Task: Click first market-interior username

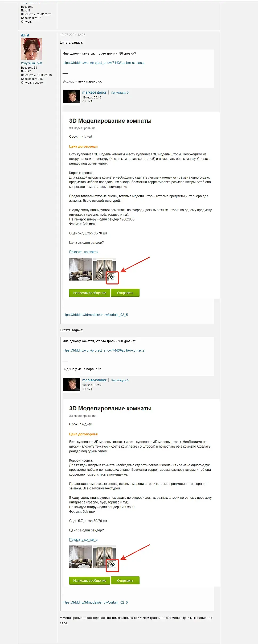Action: [94, 92]
